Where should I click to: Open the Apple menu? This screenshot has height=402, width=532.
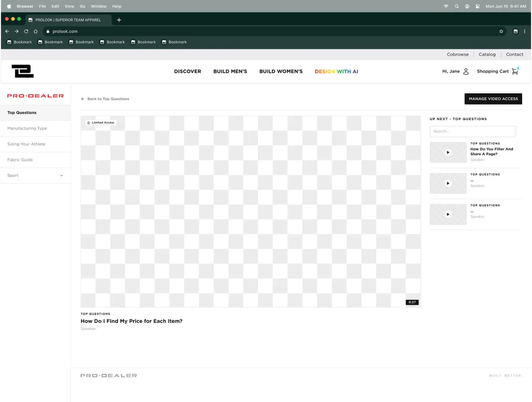[9, 6]
